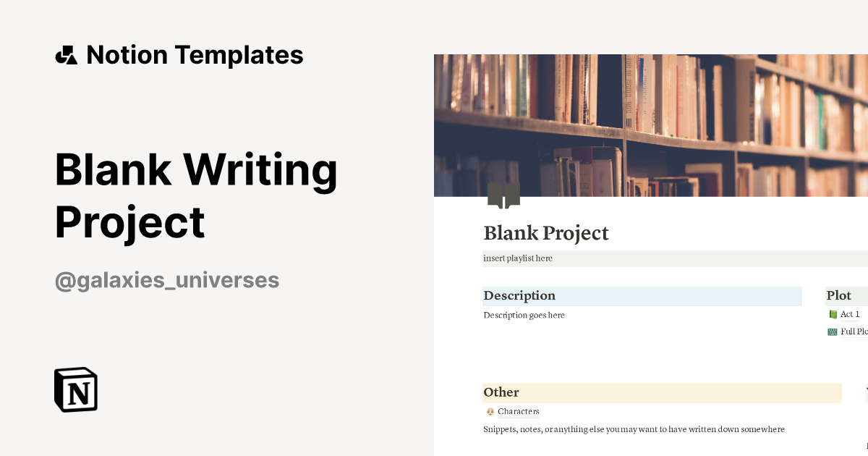The width and height of the screenshot is (868, 456).
Task: Click the bookshelf cover image
Action: (651, 123)
